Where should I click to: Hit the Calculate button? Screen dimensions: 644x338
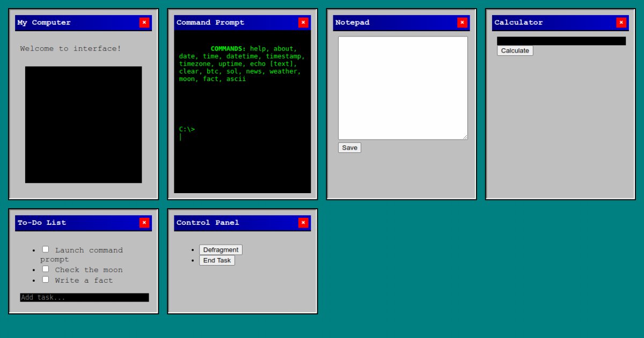click(515, 50)
